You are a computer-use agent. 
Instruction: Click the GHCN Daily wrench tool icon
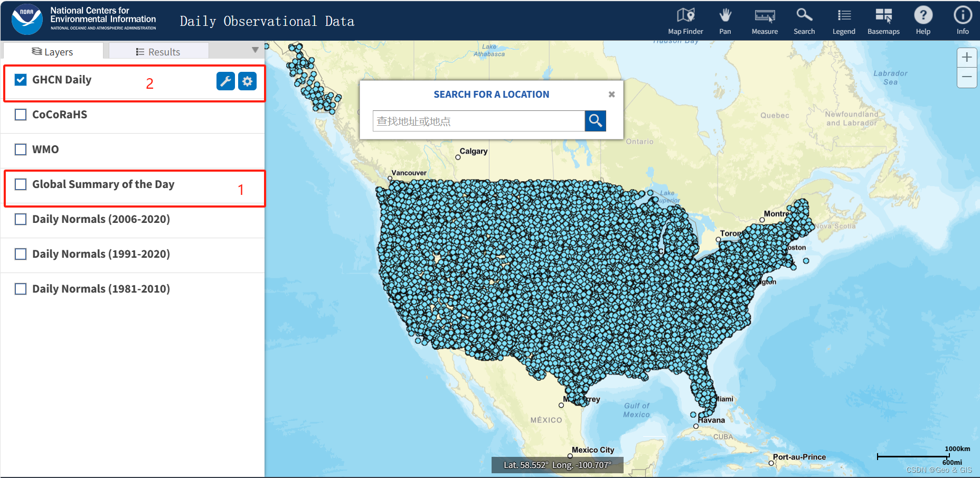[x=225, y=81]
